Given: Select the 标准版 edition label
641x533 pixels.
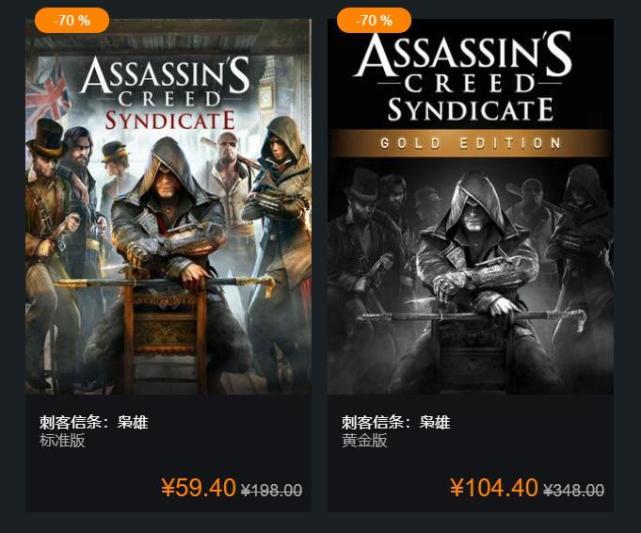Looking at the screenshot, I should coord(62,441).
